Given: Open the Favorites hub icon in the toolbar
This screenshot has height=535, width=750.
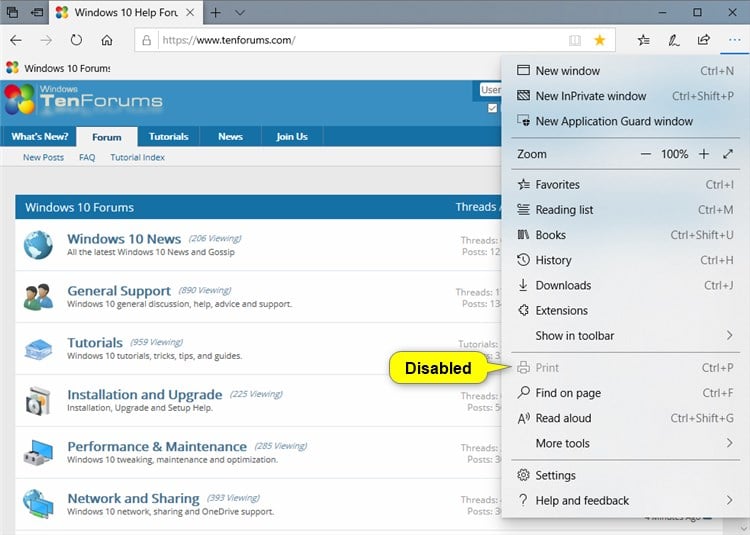Looking at the screenshot, I should click(x=644, y=40).
